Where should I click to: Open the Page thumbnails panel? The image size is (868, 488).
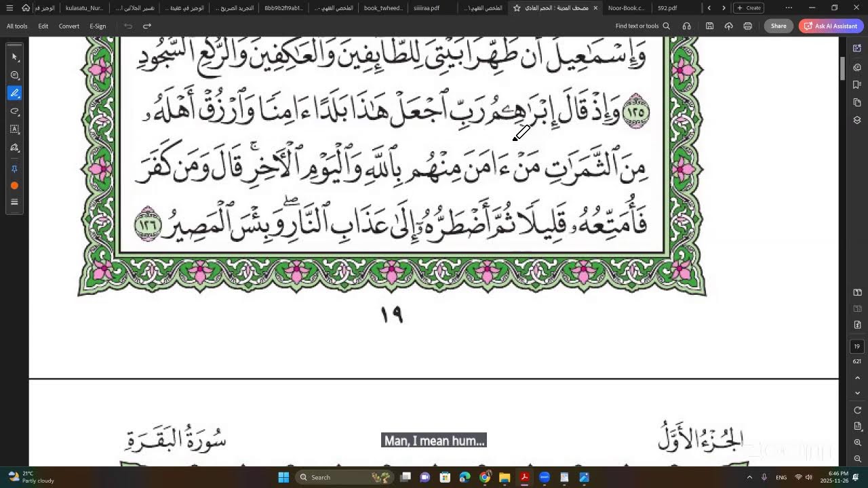coord(857,102)
